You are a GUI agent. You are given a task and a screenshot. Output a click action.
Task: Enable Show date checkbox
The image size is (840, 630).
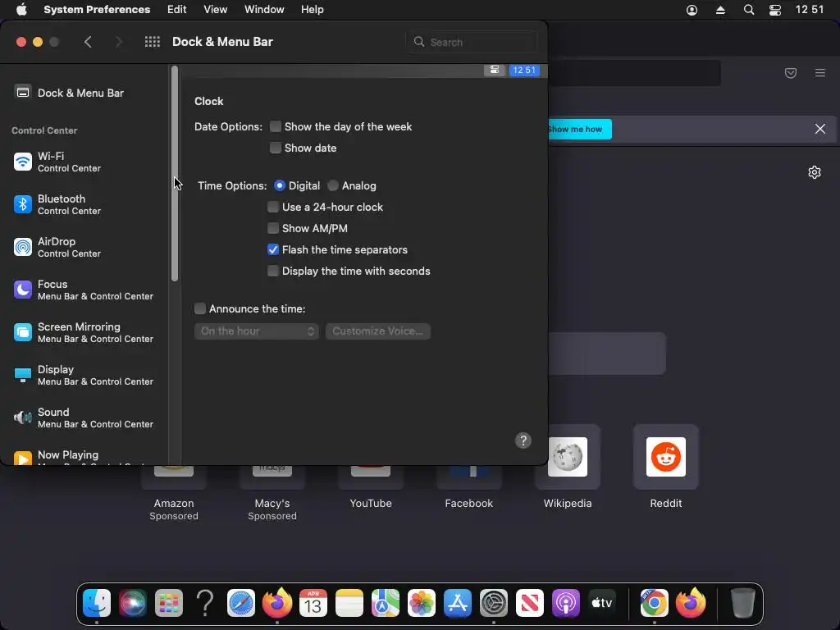tap(276, 148)
